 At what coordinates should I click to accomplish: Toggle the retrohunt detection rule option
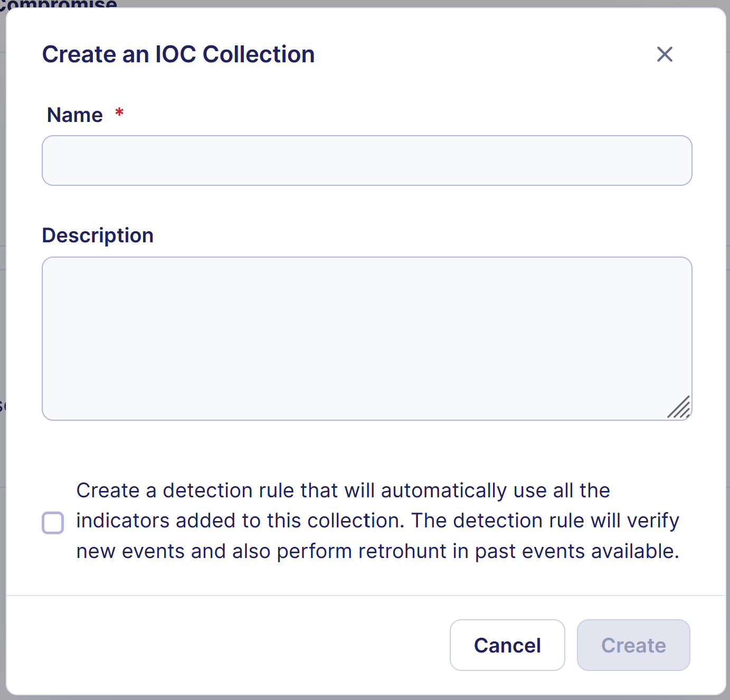(53, 523)
